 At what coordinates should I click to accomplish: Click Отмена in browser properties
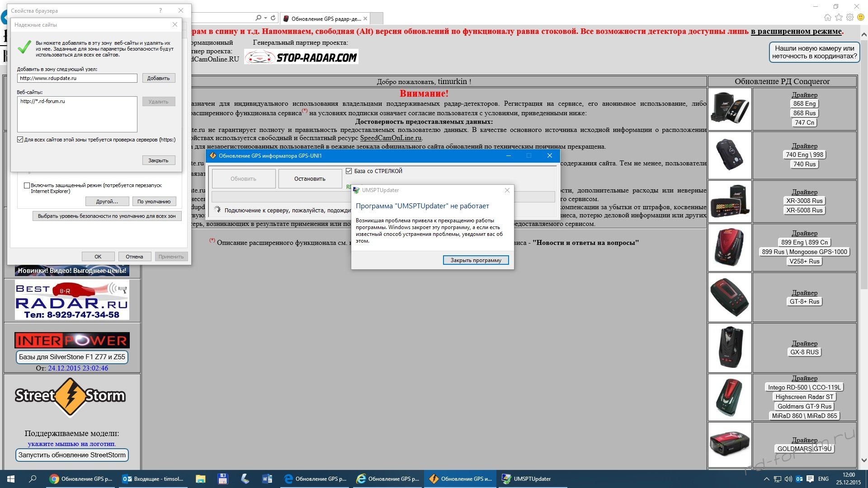pyautogui.click(x=134, y=256)
